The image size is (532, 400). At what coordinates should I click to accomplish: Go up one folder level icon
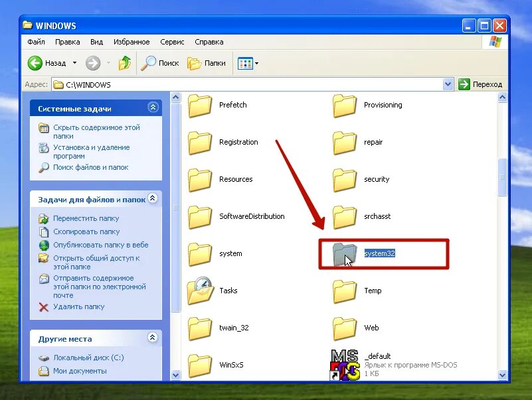(x=124, y=63)
